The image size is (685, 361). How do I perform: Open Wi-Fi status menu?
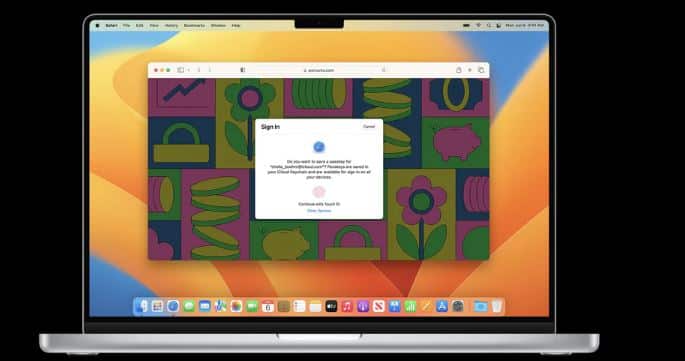coord(478,26)
